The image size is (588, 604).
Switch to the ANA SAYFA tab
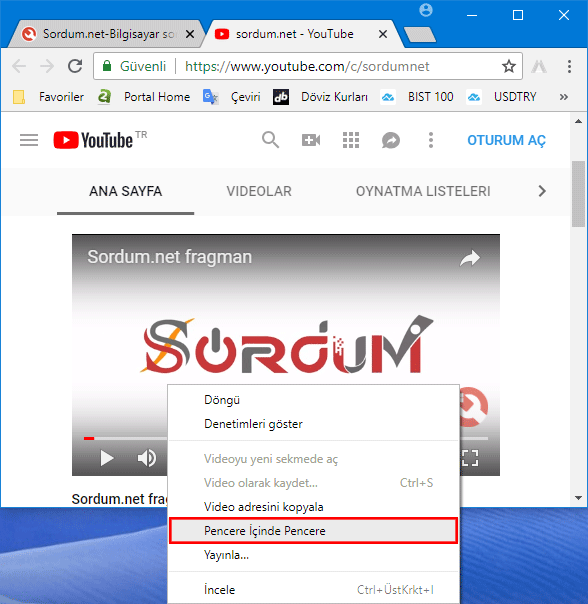point(126,191)
